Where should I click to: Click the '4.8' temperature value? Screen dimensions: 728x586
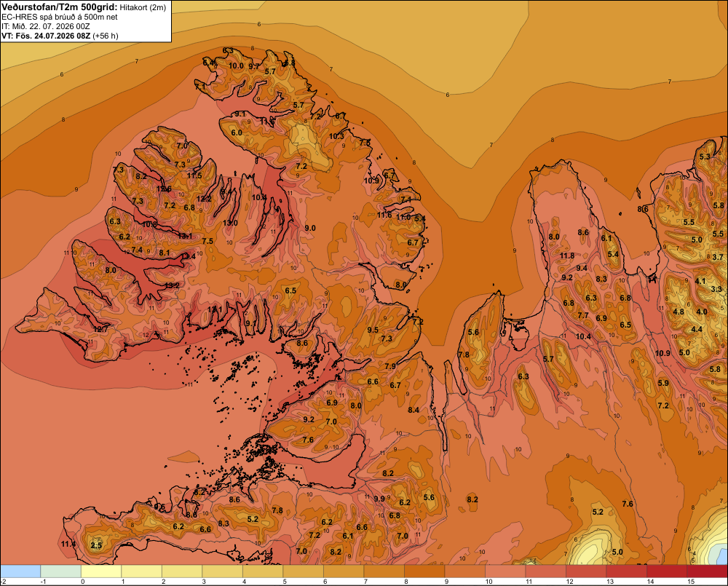click(678, 312)
